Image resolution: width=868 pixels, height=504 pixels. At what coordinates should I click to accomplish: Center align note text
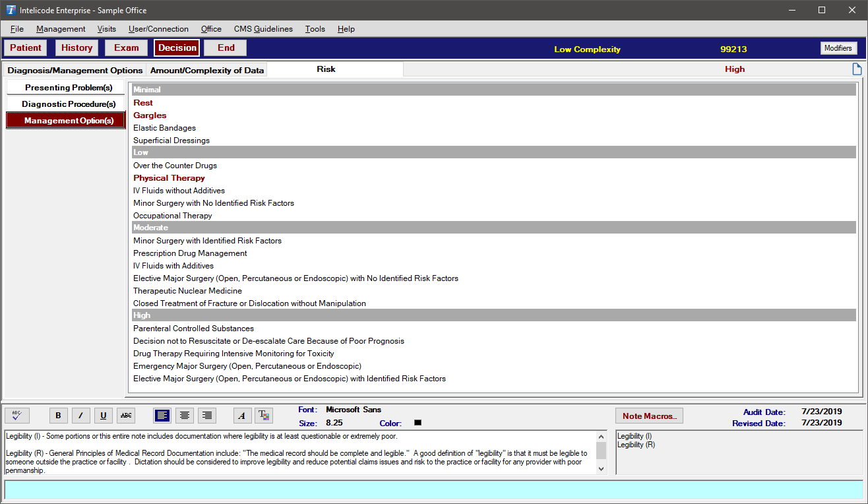[185, 416]
